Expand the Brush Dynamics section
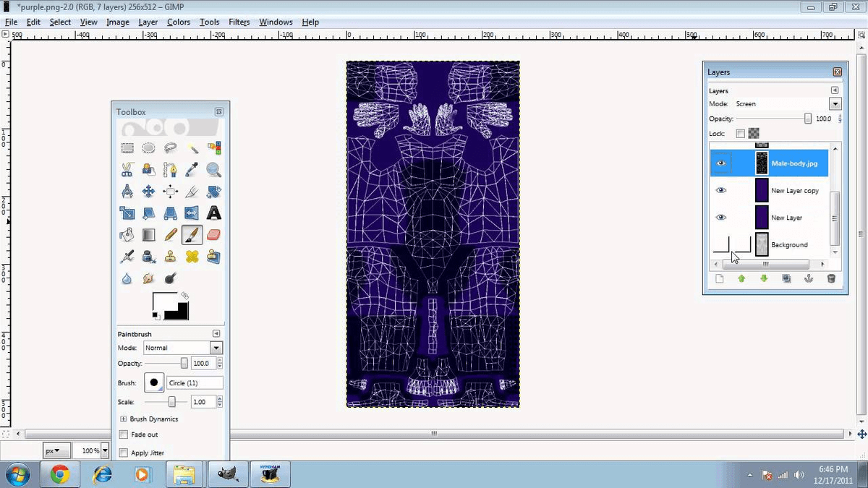The width and height of the screenshot is (868, 488). coord(123,419)
